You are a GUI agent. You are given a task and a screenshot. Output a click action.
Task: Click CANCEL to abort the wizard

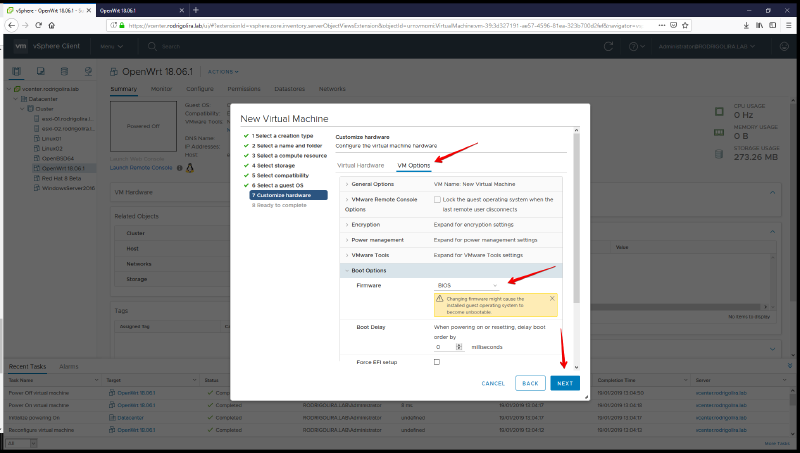pyautogui.click(x=492, y=383)
